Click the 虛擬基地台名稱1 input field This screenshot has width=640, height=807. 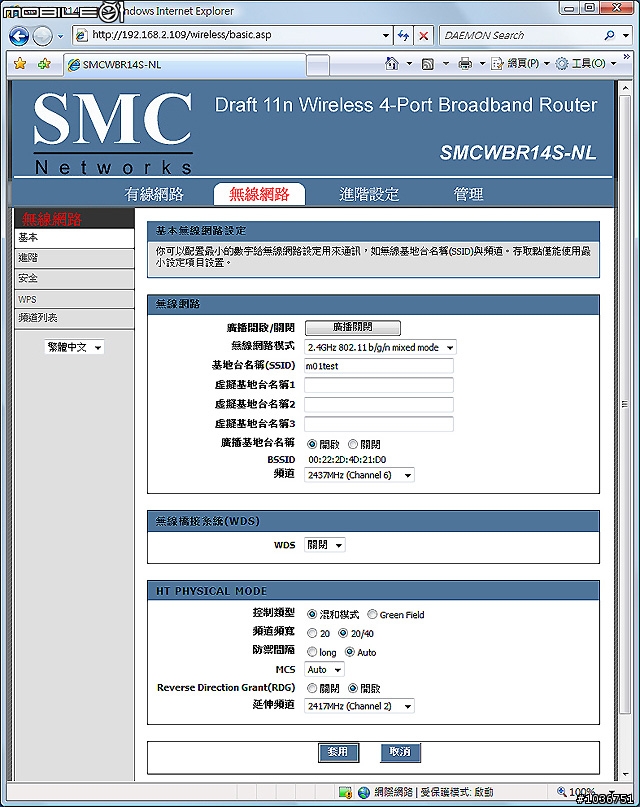[379, 385]
